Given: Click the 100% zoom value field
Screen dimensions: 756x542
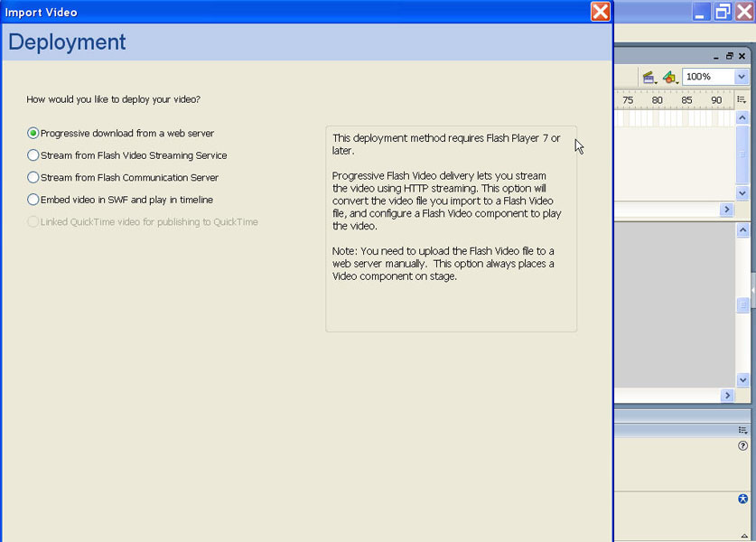Looking at the screenshot, I should click(x=708, y=77).
